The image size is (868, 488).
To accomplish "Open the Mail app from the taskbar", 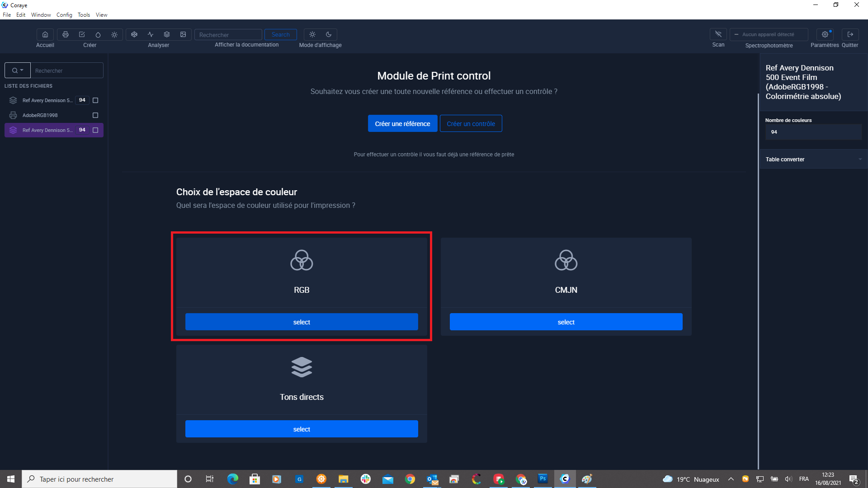I will click(x=388, y=479).
